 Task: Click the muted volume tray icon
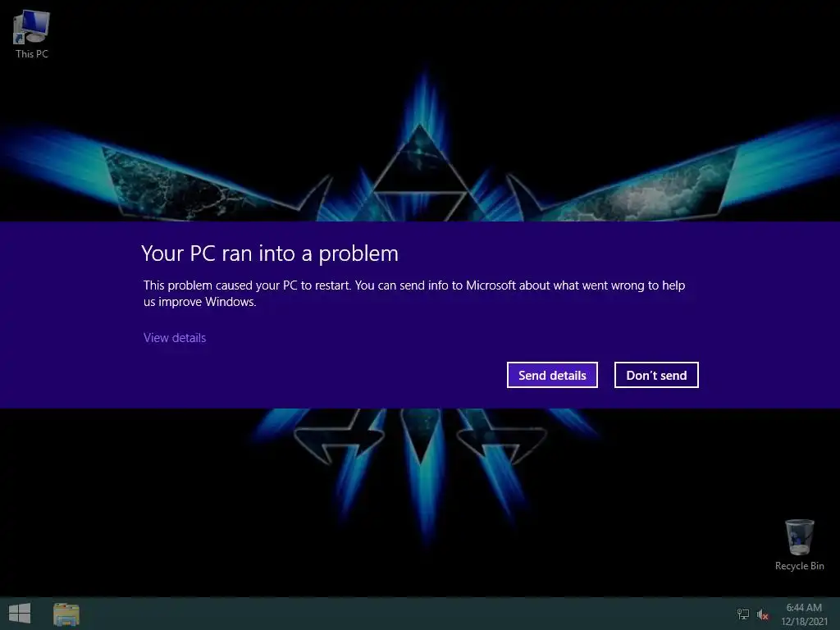763,614
